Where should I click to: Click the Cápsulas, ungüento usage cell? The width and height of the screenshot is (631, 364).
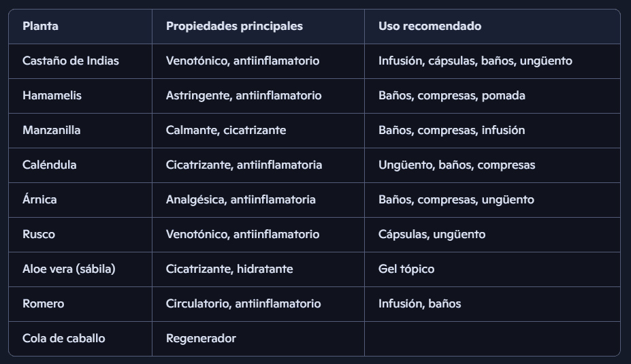(432, 234)
